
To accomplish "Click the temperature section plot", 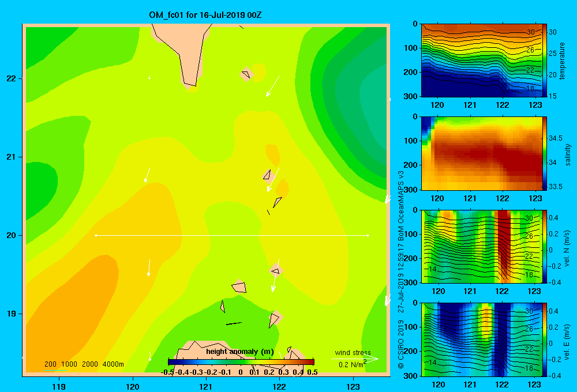I will pyautogui.click(x=481, y=61).
